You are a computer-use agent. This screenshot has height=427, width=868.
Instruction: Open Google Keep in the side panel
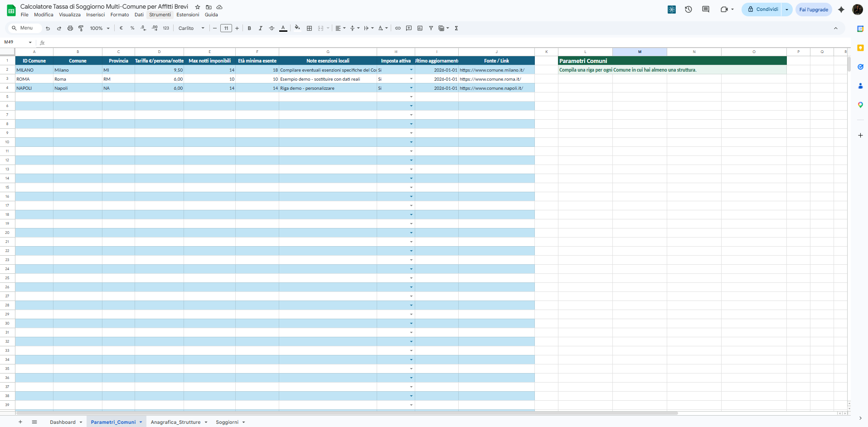point(861,48)
